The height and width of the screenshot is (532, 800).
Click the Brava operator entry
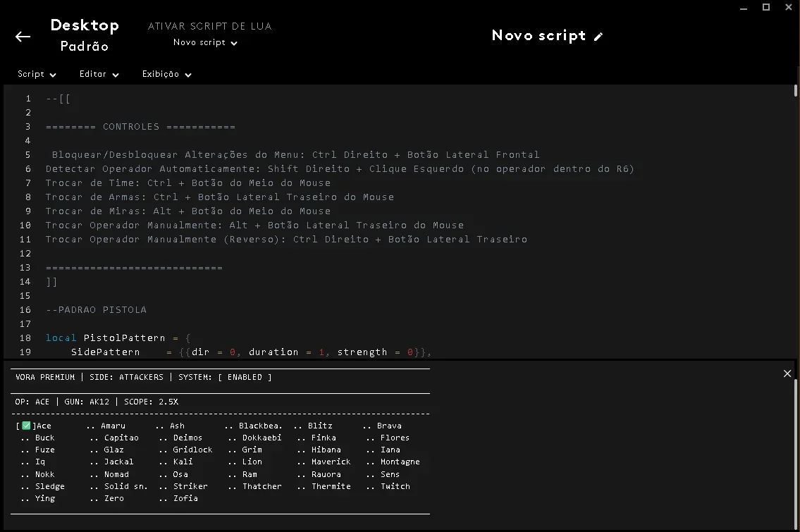(389, 426)
